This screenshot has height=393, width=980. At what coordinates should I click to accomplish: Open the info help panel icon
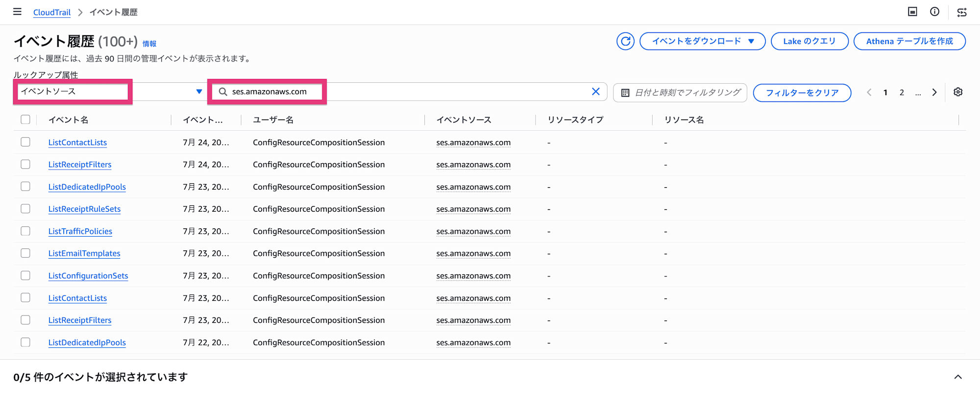[934, 12]
